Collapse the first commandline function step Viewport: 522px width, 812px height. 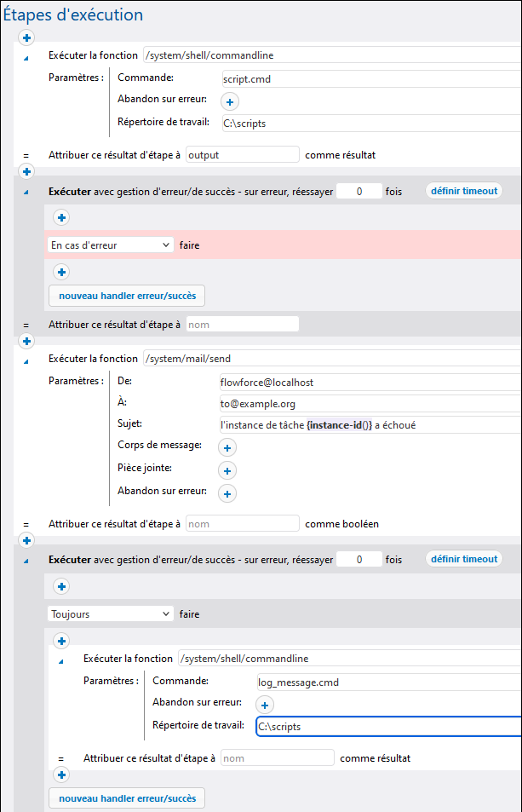tap(26, 56)
